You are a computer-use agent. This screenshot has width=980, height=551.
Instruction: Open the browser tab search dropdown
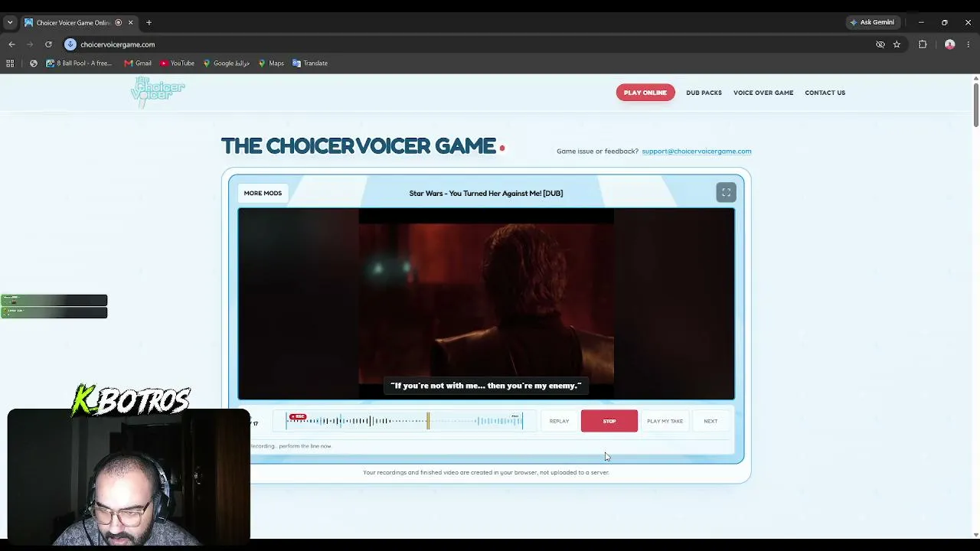10,23
